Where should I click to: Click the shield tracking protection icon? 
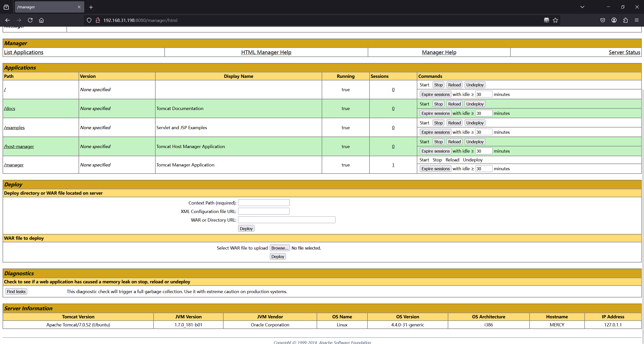pyautogui.click(x=89, y=20)
